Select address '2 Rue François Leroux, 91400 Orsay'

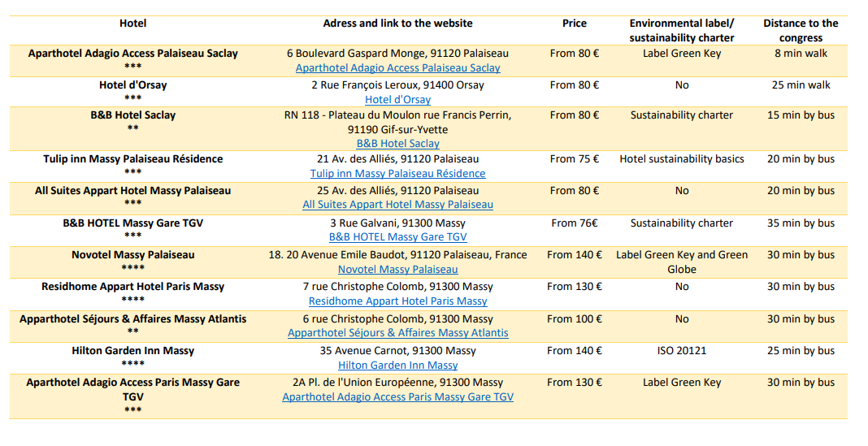[x=397, y=85]
